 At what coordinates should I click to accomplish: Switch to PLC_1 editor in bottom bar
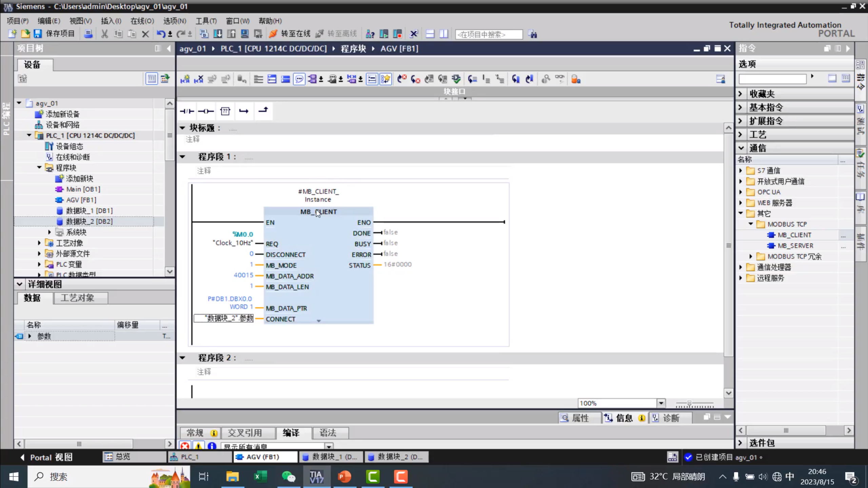point(200,457)
